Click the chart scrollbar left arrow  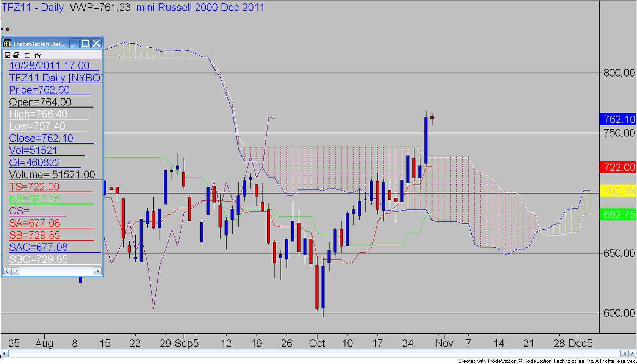[x=4, y=353]
